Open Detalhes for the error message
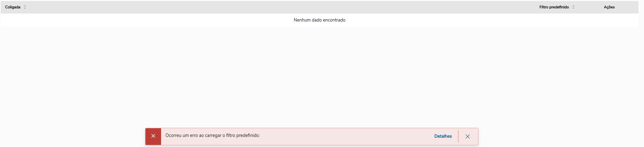644x147 pixels. 443,136
